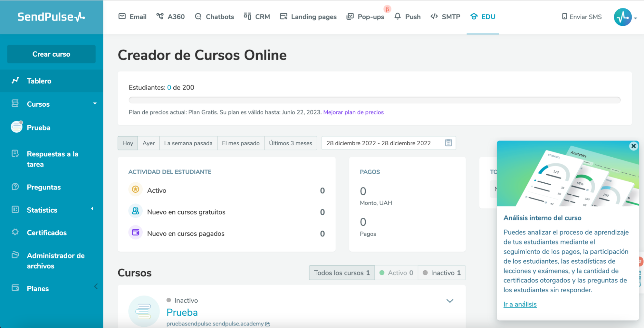
Task: Click the Nuevo en cursos pagados wallet icon
Action: coord(136,232)
